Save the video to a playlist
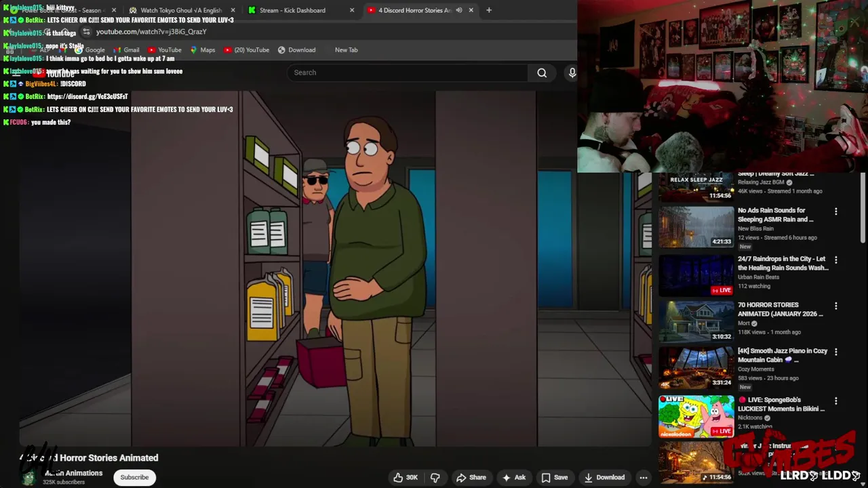The height and width of the screenshot is (488, 868). 554,477
